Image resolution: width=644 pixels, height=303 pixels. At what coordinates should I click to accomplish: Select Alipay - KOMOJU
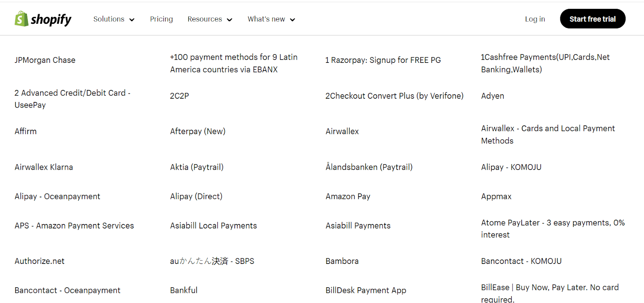click(x=511, y=167)
